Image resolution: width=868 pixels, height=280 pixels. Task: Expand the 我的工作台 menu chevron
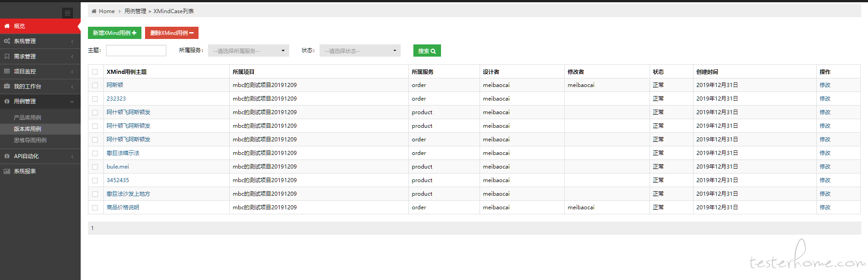pyautogui.click(x=72, y=87)
